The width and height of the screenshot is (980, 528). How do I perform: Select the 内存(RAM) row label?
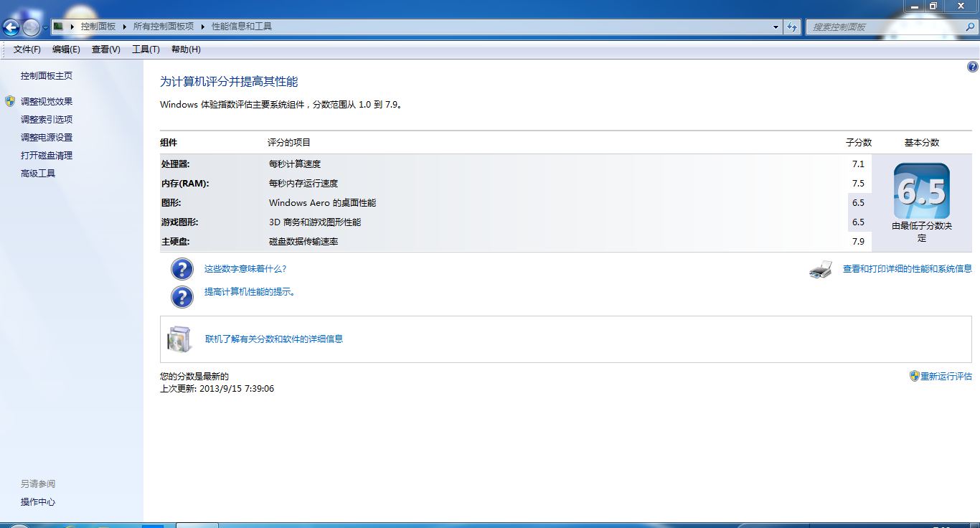185,184
